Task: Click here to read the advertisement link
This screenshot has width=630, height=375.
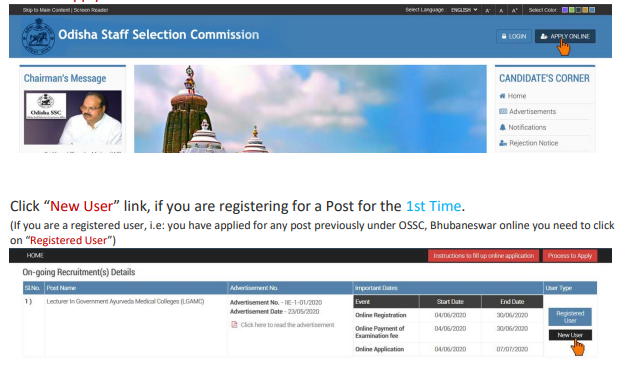Action: pos(287,325)
